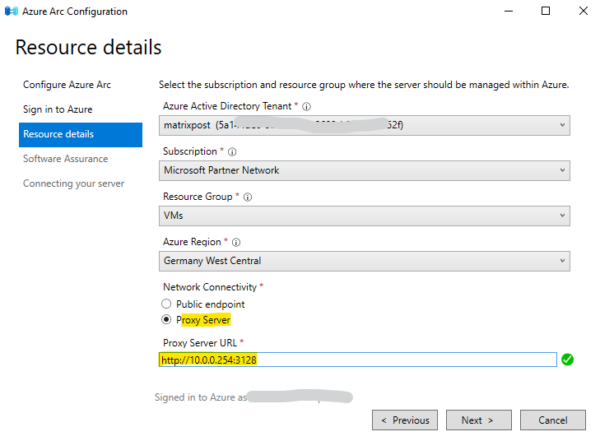Go back with the Previous button
The height and width of the screenshot is (441, 600).
click(404, 420)
